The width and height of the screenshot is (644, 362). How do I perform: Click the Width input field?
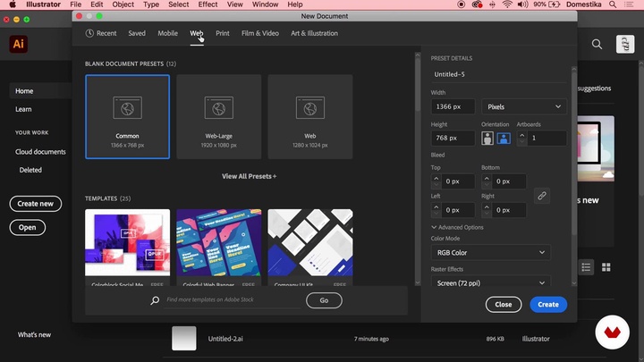pyautogui.click(x=453, y=106)
